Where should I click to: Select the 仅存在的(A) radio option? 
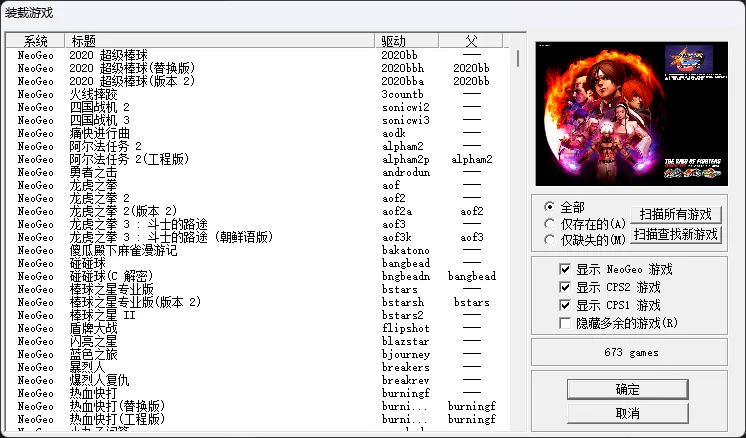coord(550,224)
